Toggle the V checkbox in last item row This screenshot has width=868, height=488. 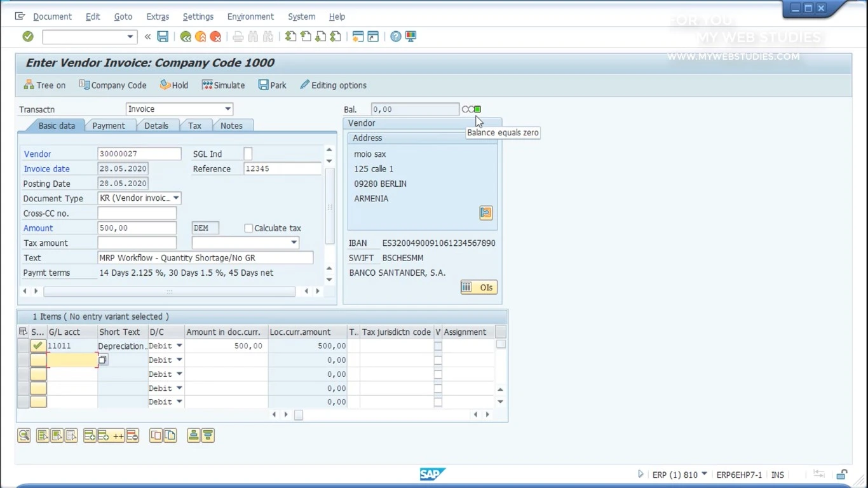click(x=438, y=402)
